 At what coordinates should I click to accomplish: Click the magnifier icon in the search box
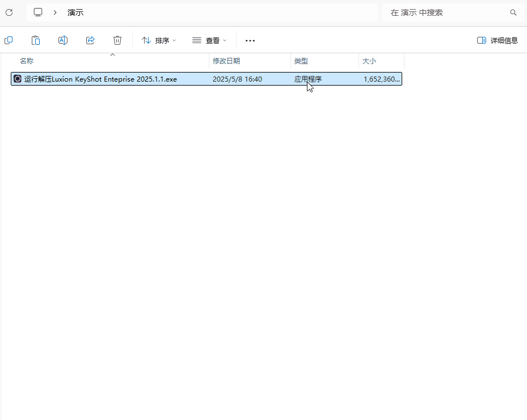pos(513,12)
